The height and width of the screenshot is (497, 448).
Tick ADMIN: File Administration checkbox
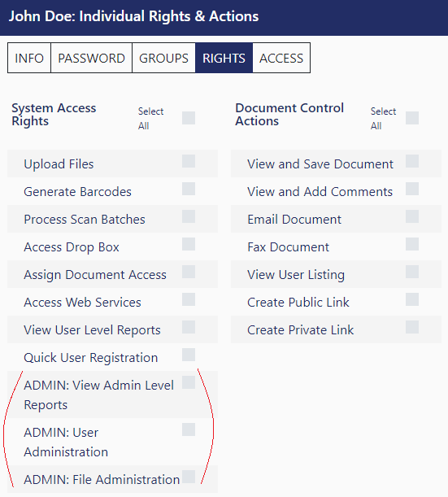pyautogui.click(x=189, y=477)
